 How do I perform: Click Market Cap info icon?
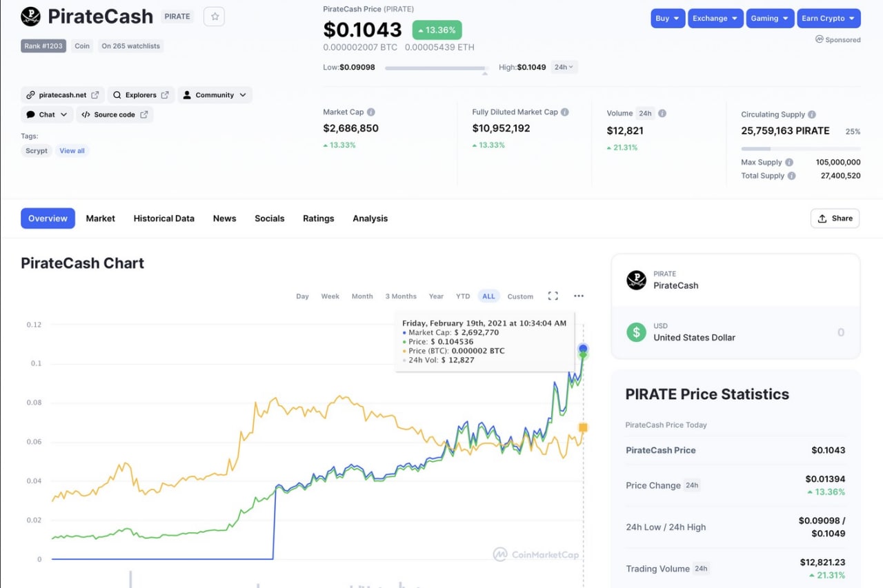pyautogui.click(x=371, y=112)
